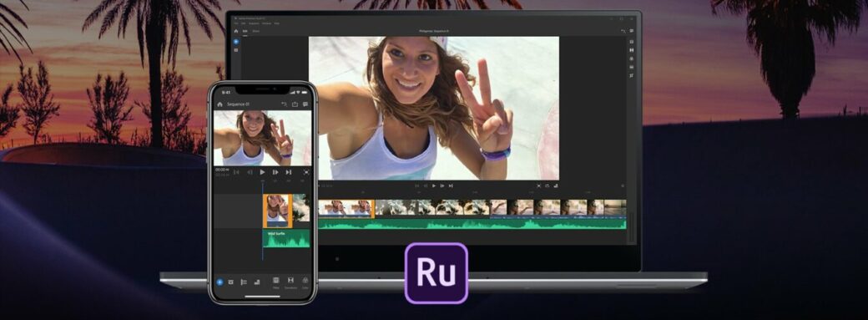Open the Color icon on laptop right sidebar

(632, 58)
